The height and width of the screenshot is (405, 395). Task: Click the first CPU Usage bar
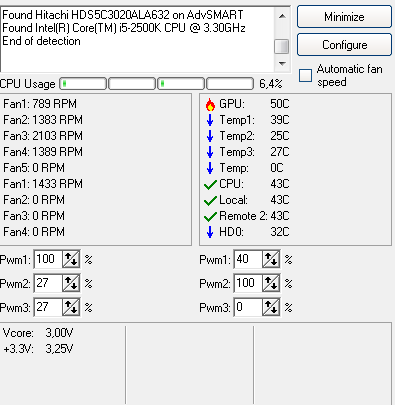(83, 84)
